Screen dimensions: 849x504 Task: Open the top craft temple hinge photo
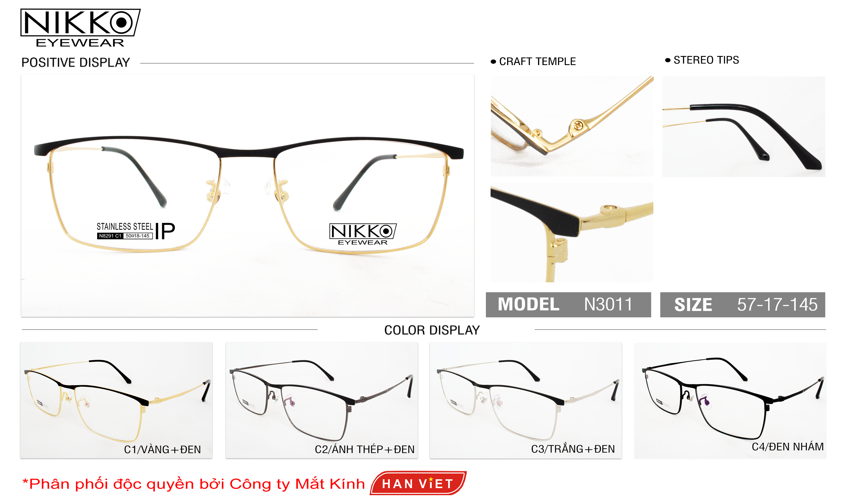572,126
